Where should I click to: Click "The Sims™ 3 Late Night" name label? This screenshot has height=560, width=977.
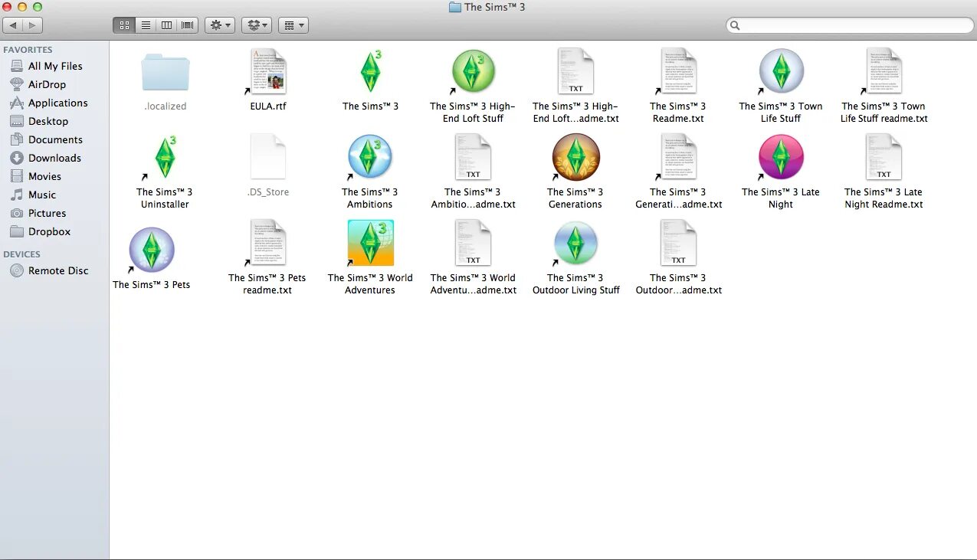781,198
